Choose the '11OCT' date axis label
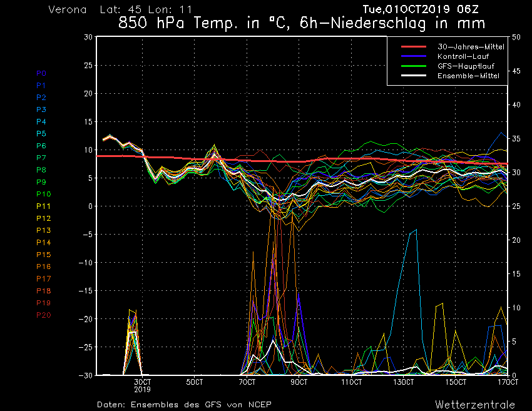This screenshot has height=411, width=532. pos(352,382)
